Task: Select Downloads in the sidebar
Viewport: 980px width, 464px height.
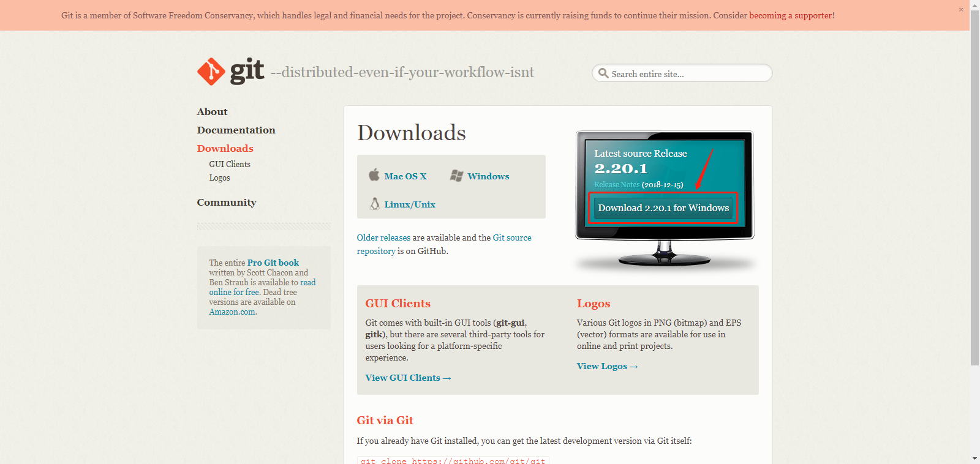Action: point(225,148)
